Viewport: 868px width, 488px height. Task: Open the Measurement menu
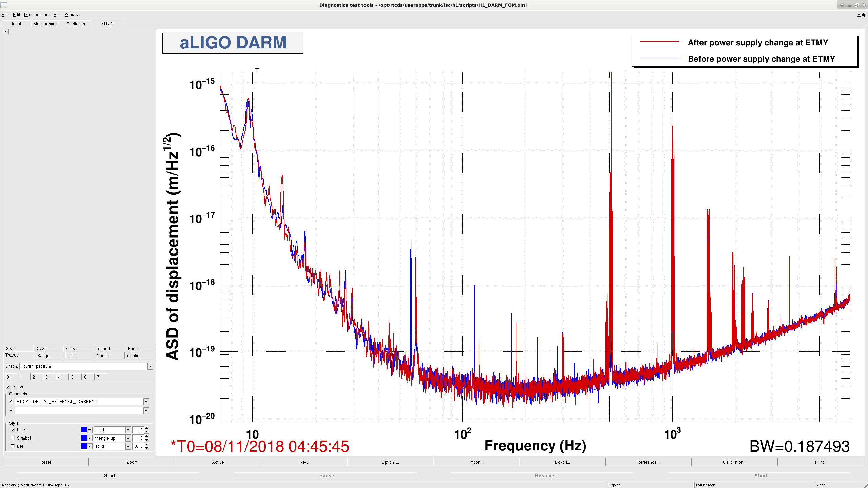[x=37, y=15]
